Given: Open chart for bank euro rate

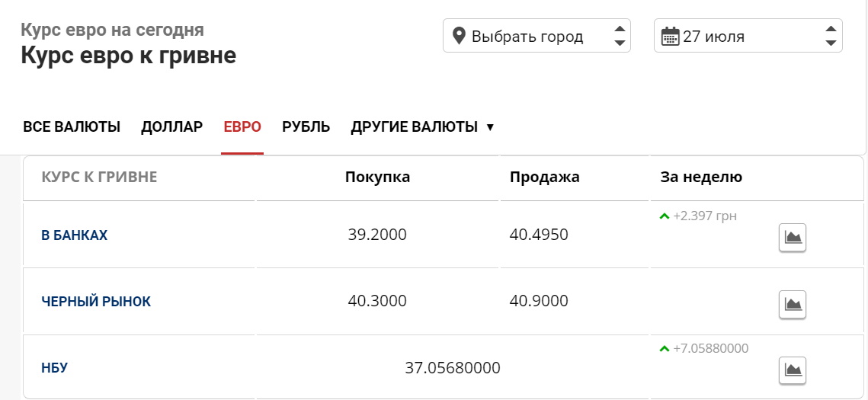Looking at the screenshot, I should tap(793, 238).
